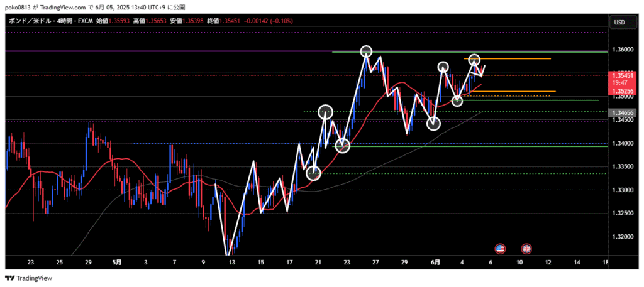
Task: Open the USD currency selector
Action: tap(619, 23)
